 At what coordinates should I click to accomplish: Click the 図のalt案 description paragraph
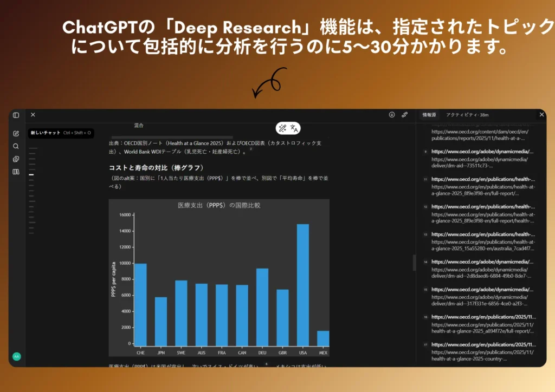click(218, 182)
